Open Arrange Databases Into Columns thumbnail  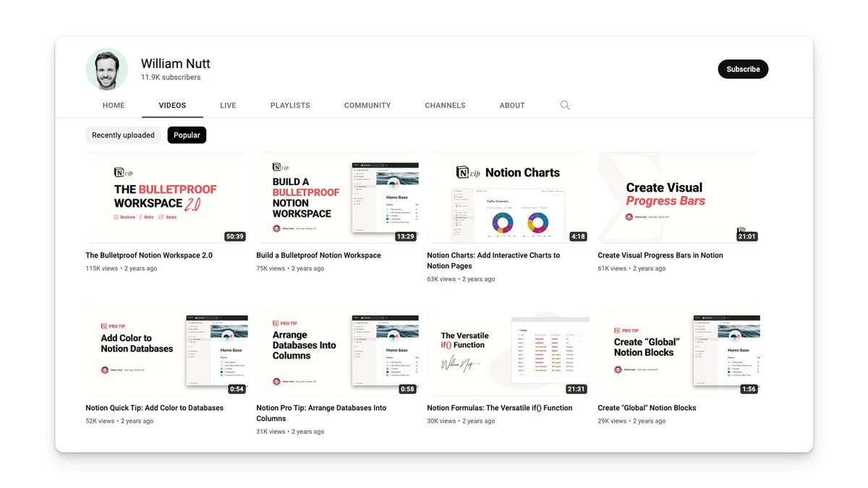pos(337,351)
